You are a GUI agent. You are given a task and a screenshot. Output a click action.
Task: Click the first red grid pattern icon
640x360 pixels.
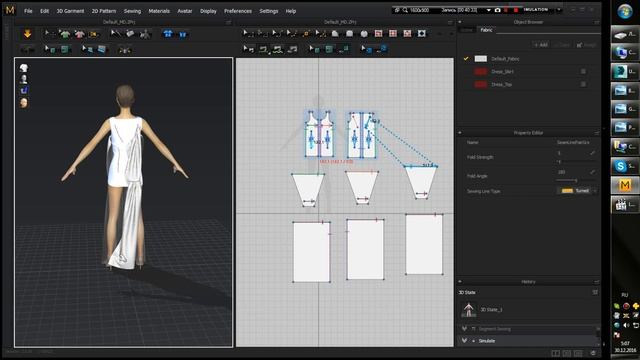378,33
